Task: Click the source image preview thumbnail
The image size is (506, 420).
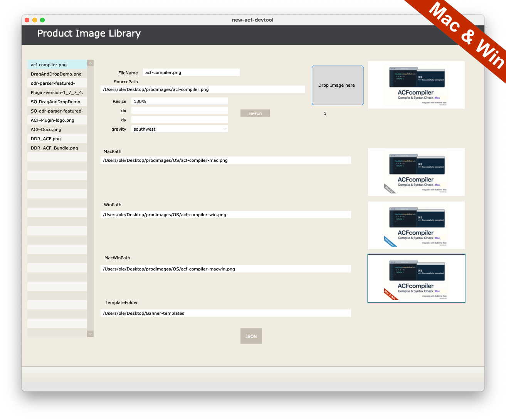Action: (416, 85)
